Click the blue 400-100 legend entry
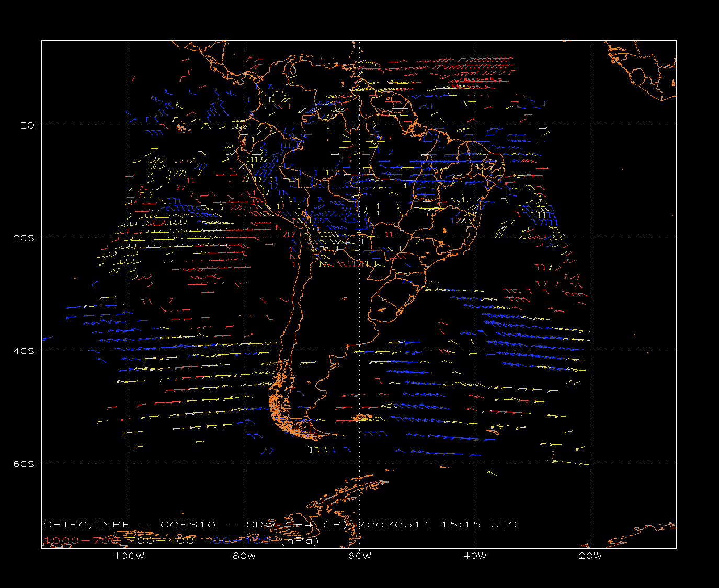Viewport: 719px width, 588px height. click(238, 540)
